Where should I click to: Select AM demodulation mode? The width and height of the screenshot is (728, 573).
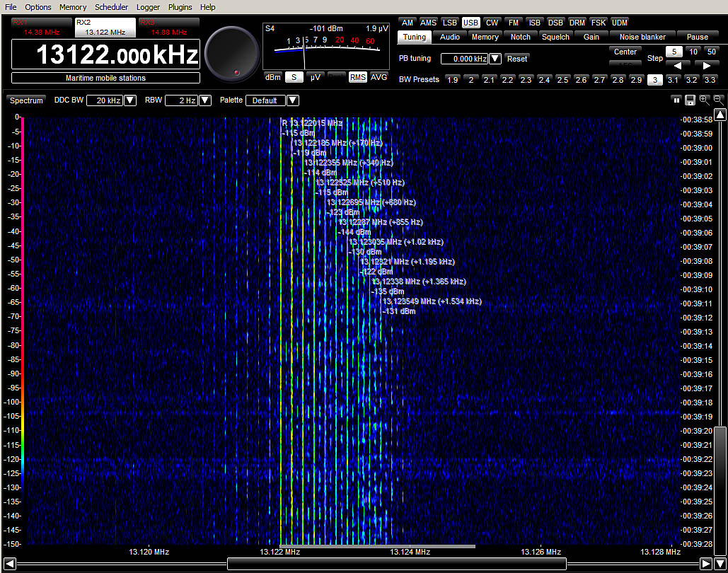tap(408, 23)
